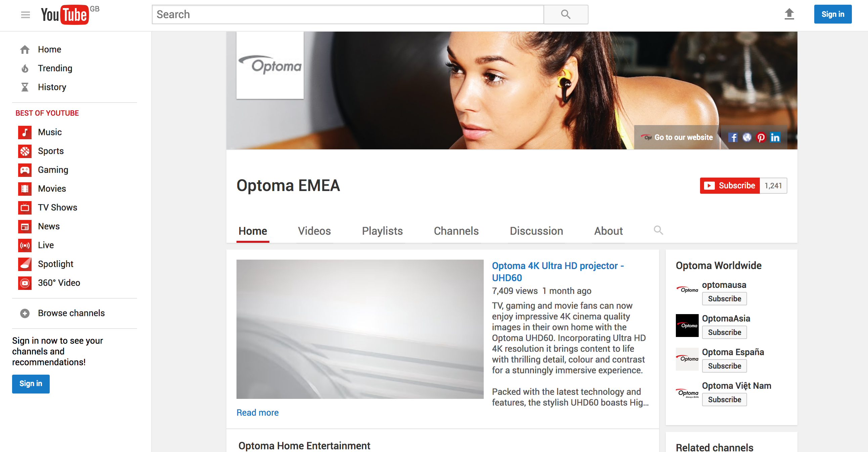Screen dimensions: 868x452
Task: Expand the video description with Read more
Action: point(257,412)
